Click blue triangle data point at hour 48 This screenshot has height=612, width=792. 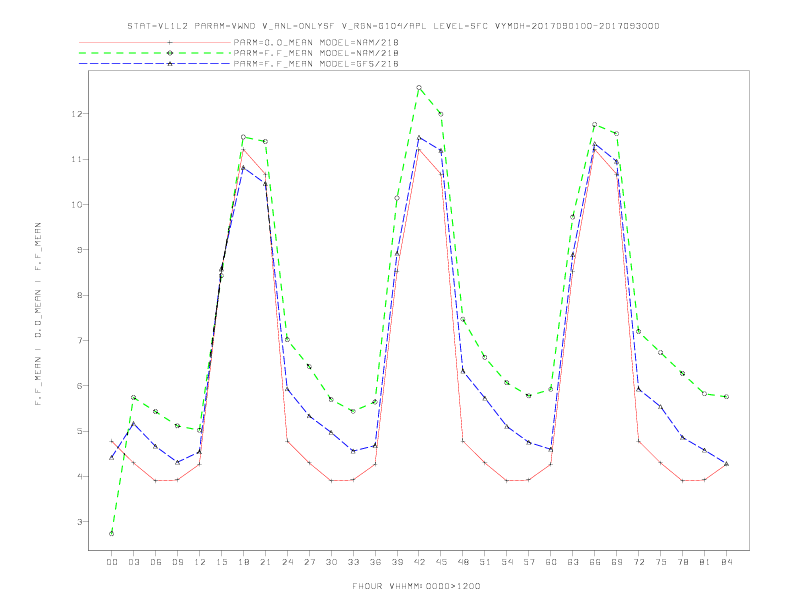463,371
